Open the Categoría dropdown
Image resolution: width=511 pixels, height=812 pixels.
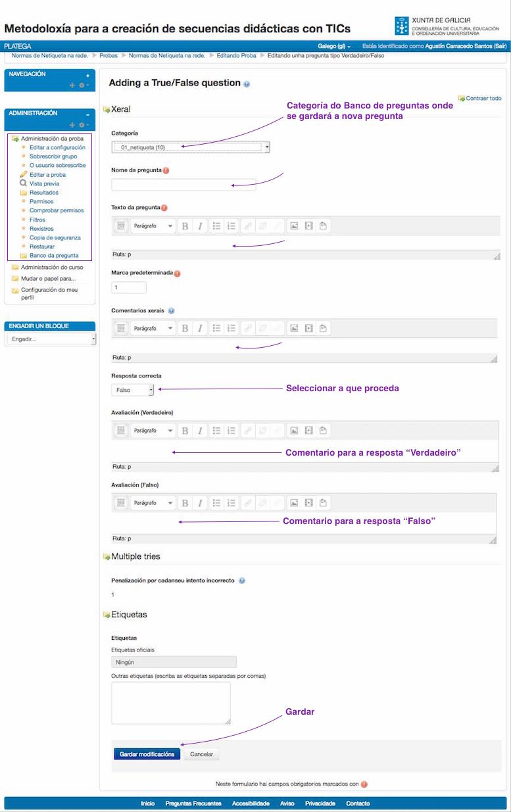tap(191, 147)
